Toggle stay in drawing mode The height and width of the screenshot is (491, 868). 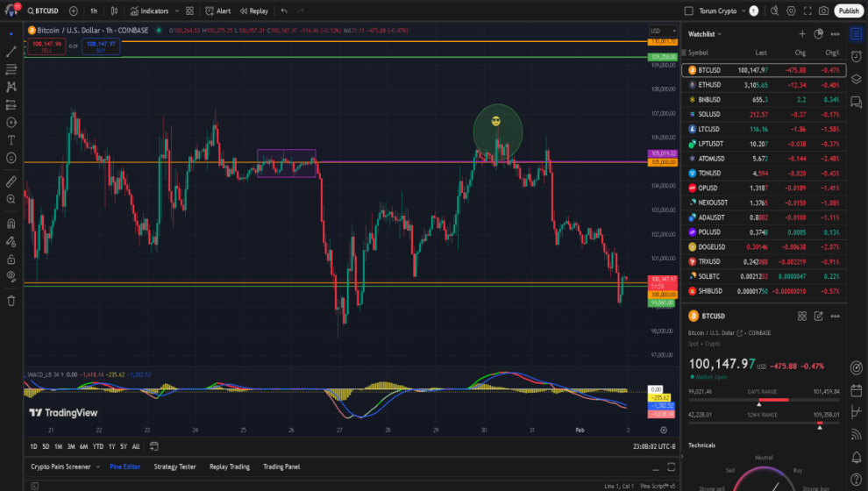click(x=11, y=241)
